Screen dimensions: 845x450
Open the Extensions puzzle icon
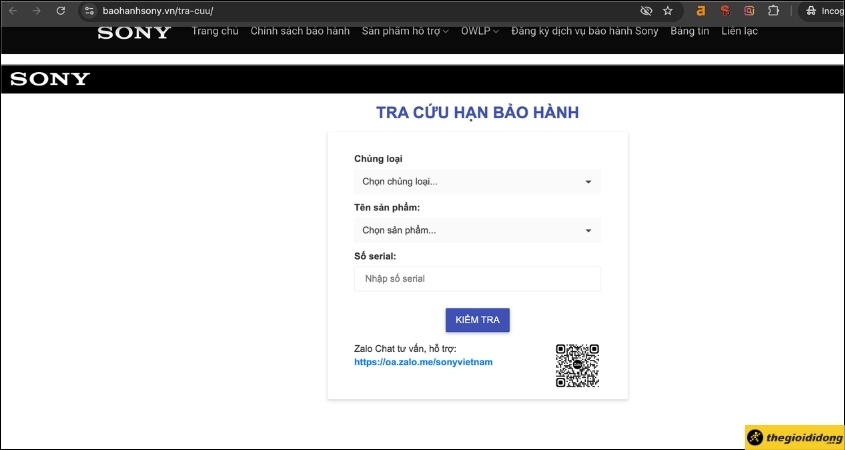773,11
